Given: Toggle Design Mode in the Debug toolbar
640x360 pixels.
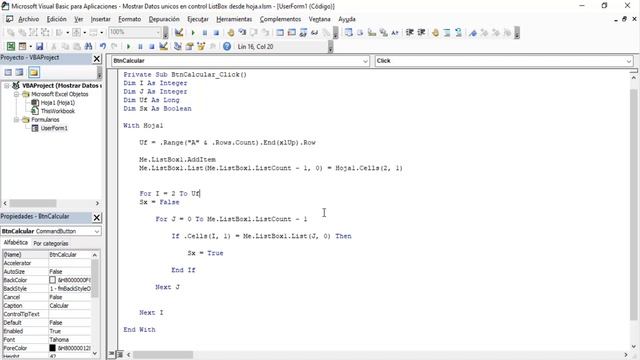Looking at the screenshot, I should click(179, 33).
